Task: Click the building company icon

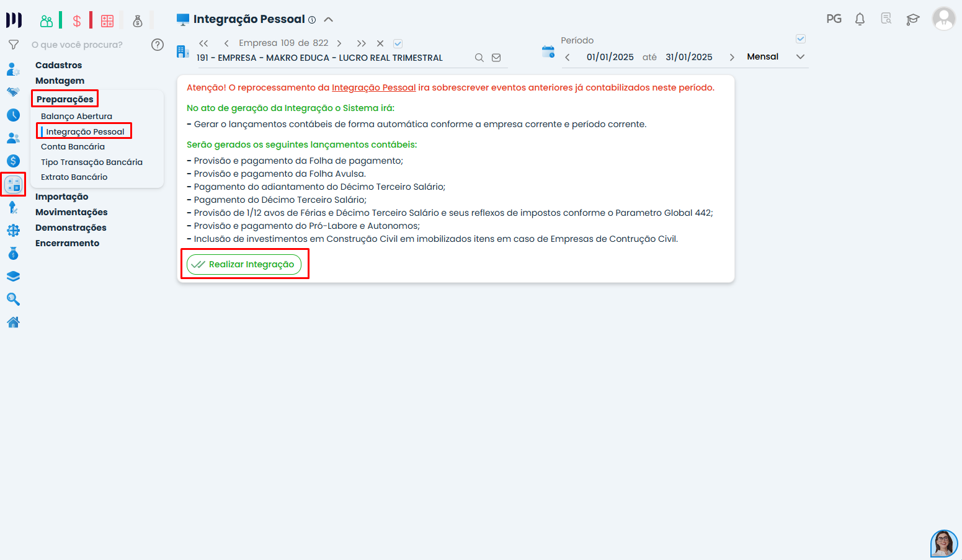Action: 182,51
